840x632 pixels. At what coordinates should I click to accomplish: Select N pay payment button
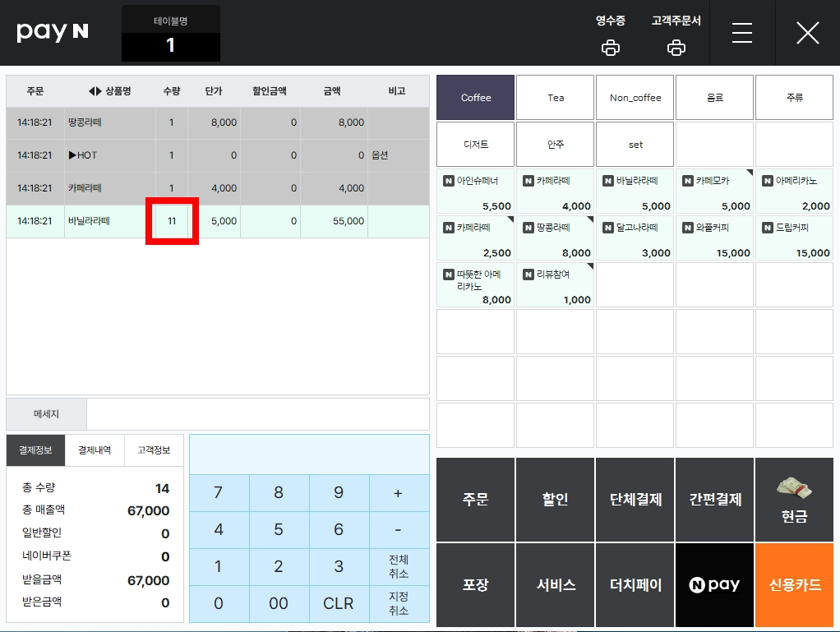[x=714, y=585]
